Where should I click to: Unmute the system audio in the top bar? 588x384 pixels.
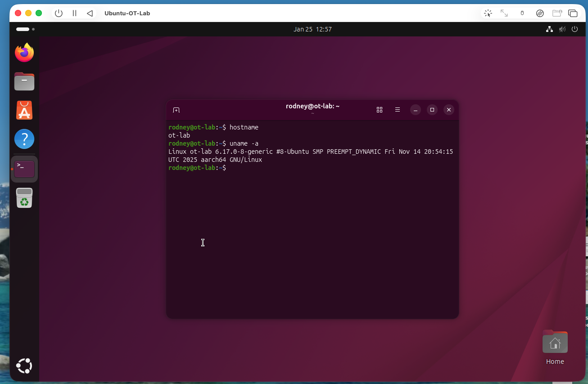point(562,29)
